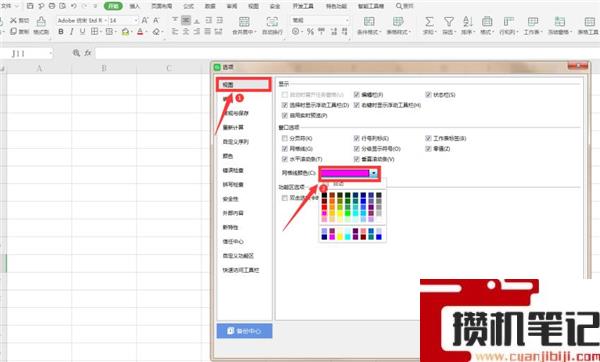Image resolution: width=600 pixels, height=362 pixels.
Task: Toggle the 工作表标签(B) checkbox
Action: 428,138
